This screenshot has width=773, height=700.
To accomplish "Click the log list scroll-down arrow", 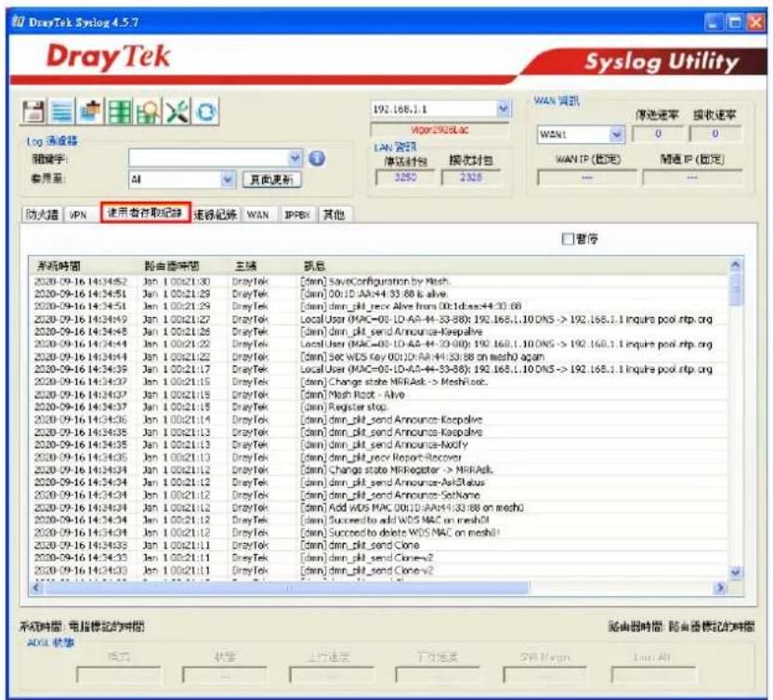I will pyautogui.click(x=736, y=572).
